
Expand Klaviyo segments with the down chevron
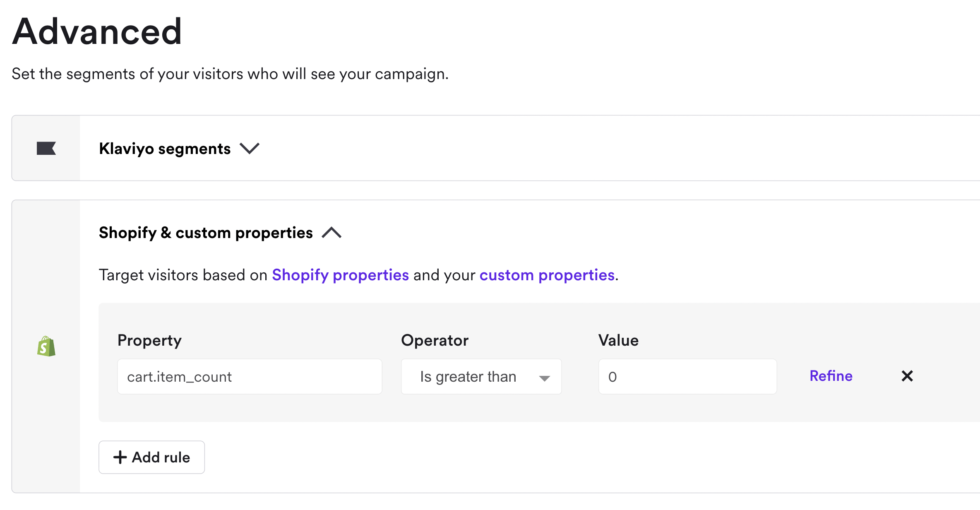click(250, 148)
